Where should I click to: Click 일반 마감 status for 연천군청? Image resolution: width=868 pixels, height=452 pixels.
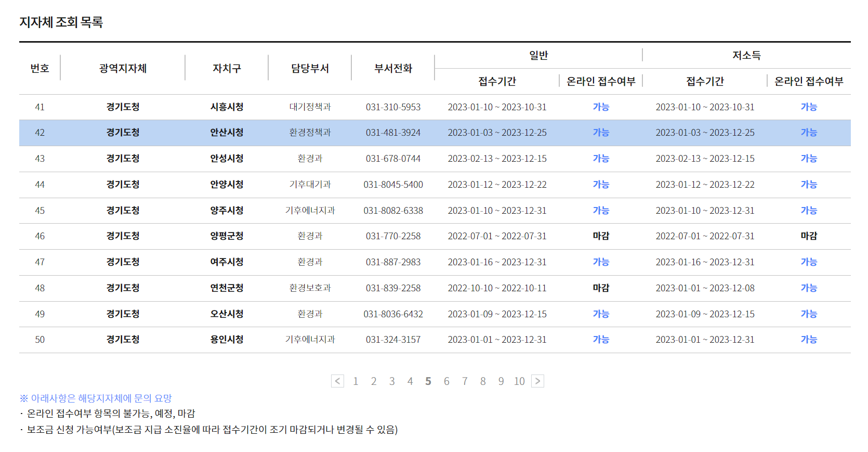[x=601, y=288]
